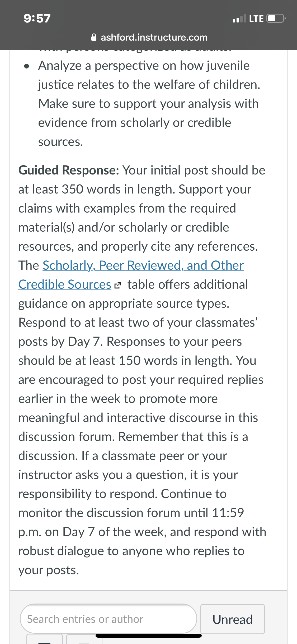Toggle the Unread filter button

pos(233,619)
